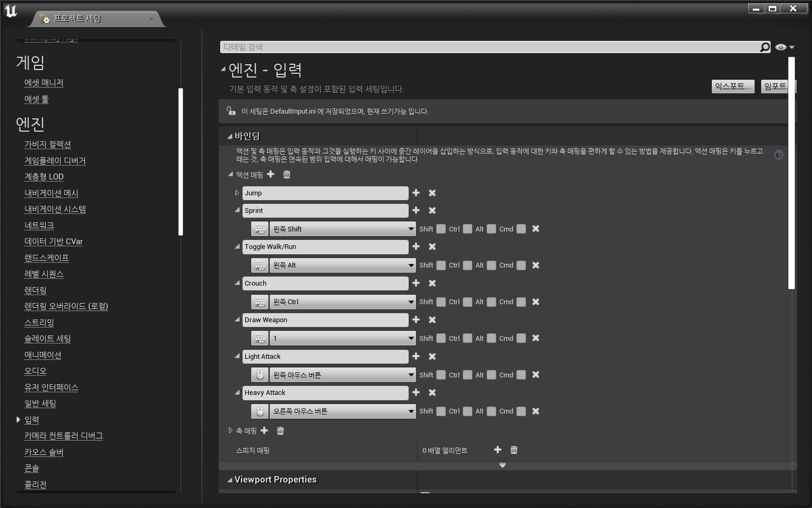812x508 pixels.
Task: Open view options eye dropdown
Action: (784, 47)
